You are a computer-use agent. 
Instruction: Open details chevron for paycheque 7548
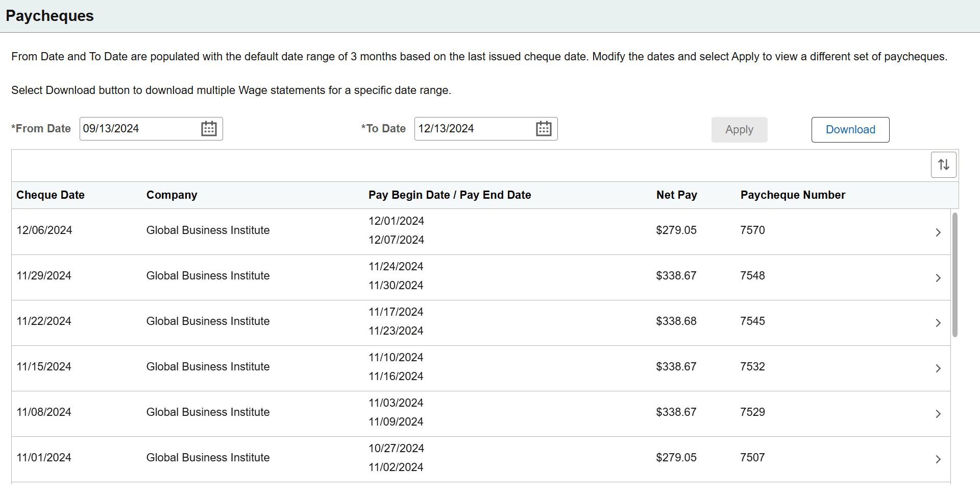click(938, 278)
